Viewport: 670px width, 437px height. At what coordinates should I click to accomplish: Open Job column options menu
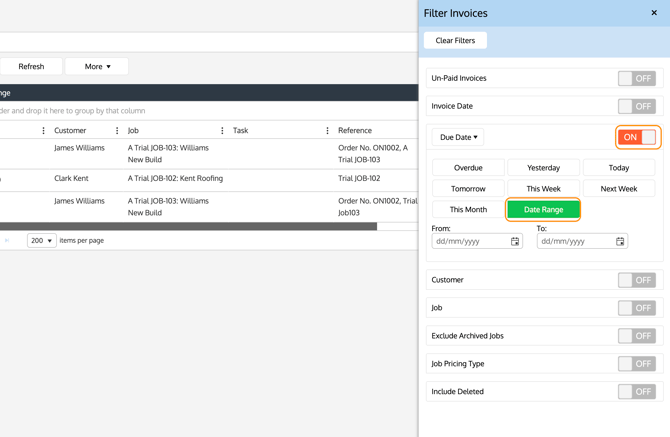point(222,131)
